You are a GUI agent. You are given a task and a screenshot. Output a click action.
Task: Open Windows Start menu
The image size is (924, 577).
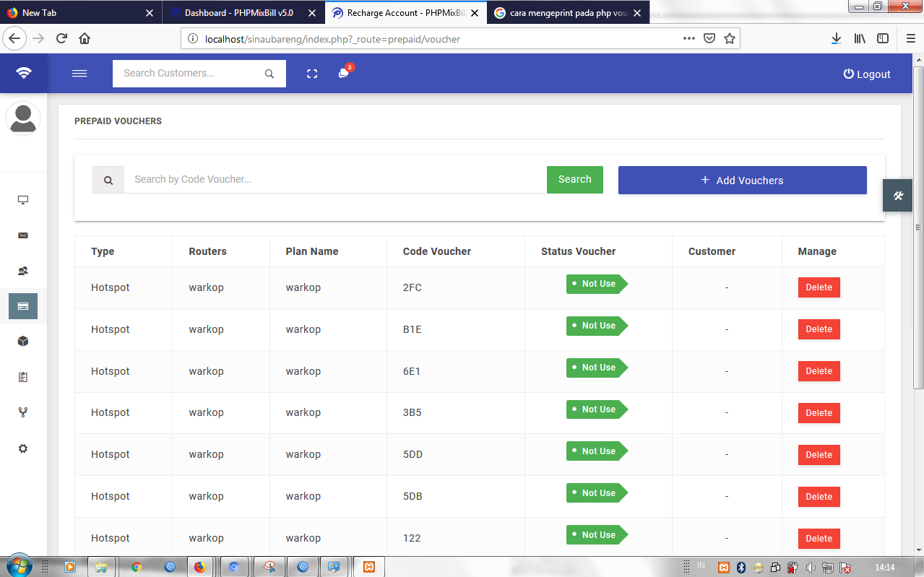coord(20,566)
